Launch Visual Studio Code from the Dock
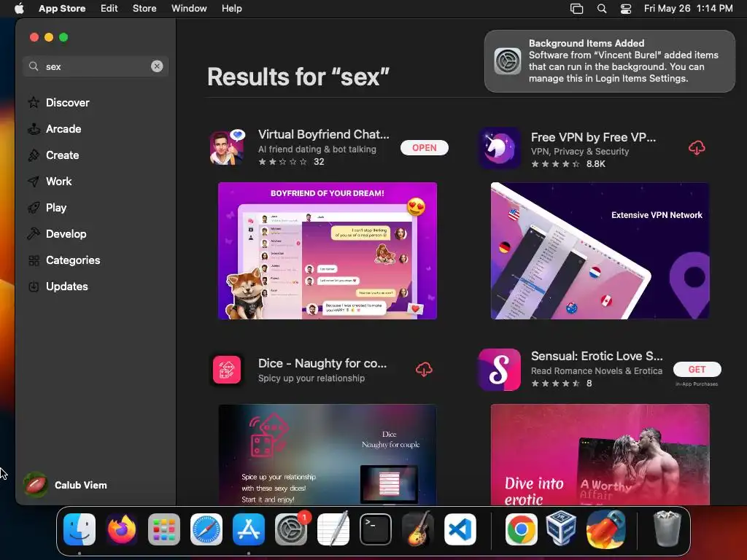 (460, 529)
